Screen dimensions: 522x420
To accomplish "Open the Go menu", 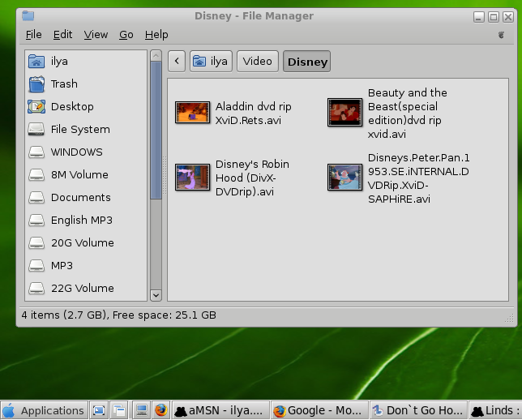I will tap(126, 34).
